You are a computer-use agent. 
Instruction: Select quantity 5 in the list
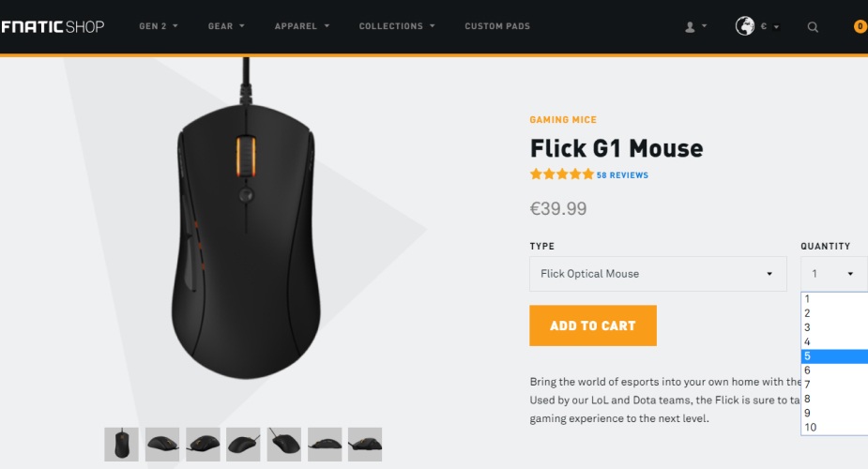[x=834, y=356]
